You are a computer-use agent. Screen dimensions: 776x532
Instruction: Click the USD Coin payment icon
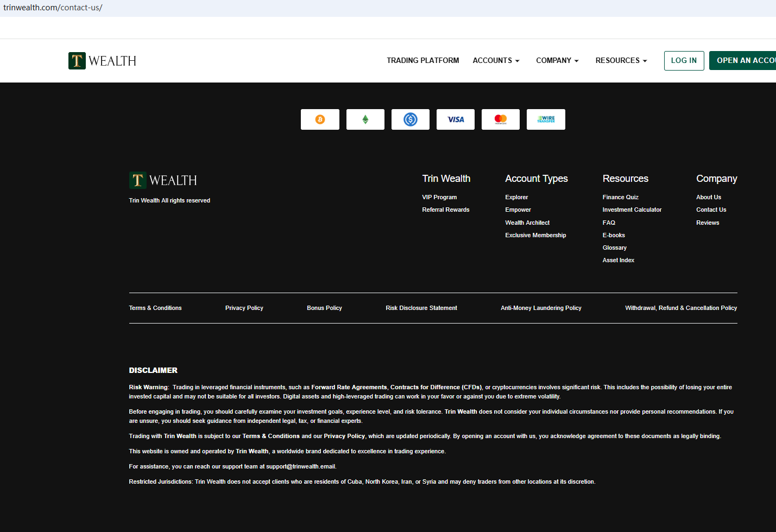[410, 119]
